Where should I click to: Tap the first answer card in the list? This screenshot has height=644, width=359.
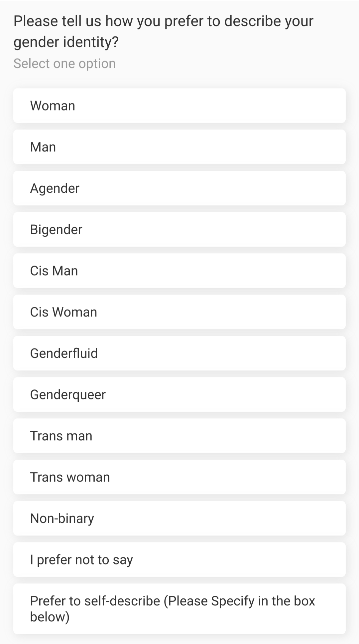pyautogui.click(x=179, y=106)
